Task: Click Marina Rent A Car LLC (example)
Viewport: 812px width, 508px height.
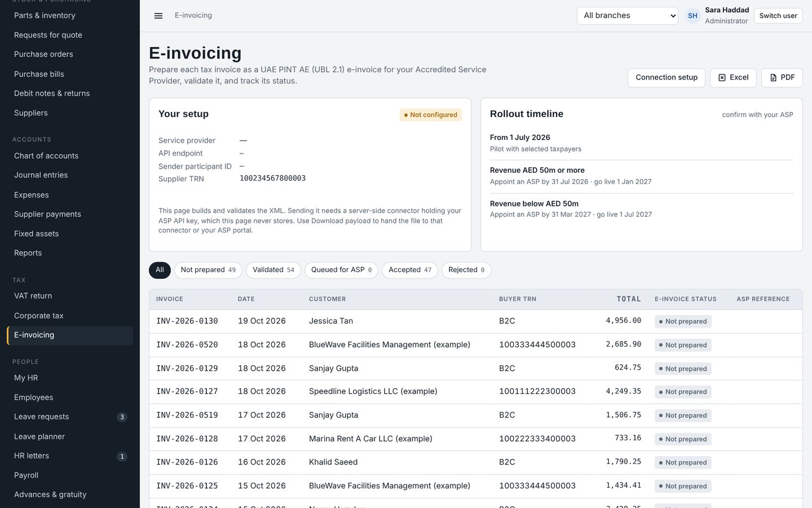Action: click(x=370, y=439)
